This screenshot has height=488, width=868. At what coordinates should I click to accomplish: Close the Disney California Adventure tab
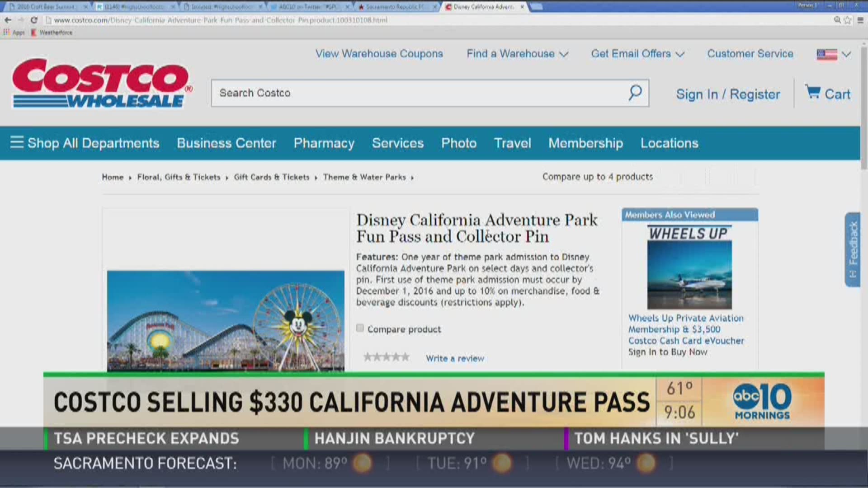click(x=522, y=7)
